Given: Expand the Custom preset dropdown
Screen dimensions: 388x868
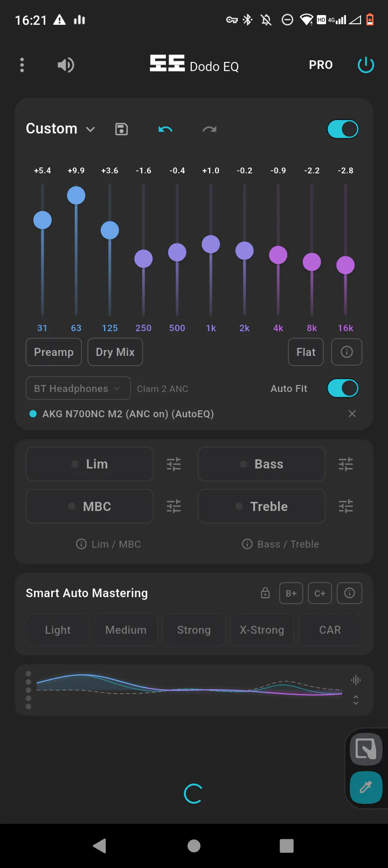Looking at the screenshot, I should [x=61, y=129].
